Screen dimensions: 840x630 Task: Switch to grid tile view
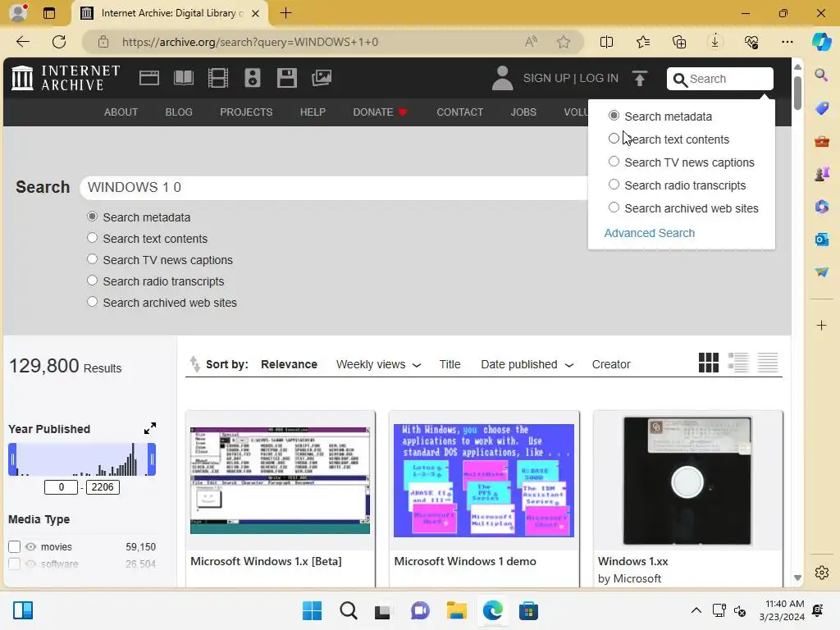708,363
